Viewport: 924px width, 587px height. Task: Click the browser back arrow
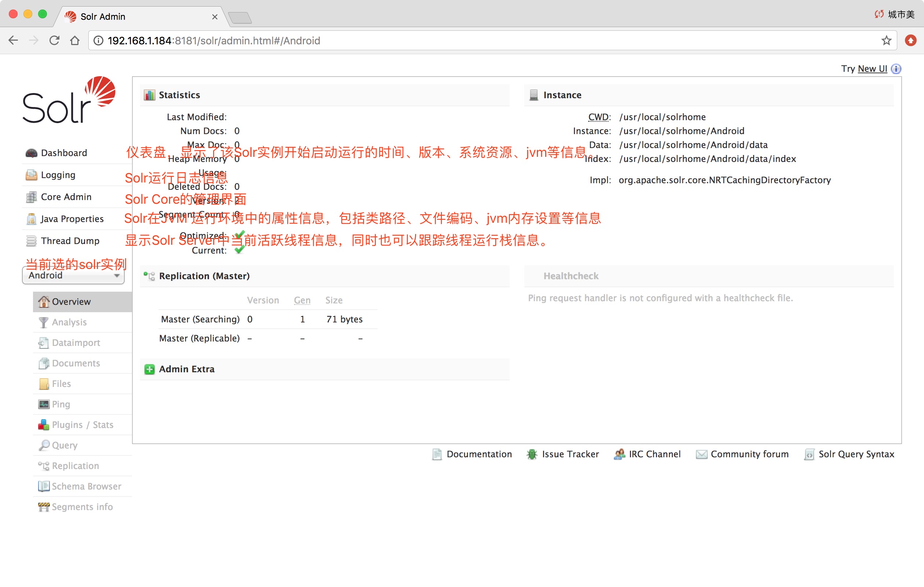tap(14, 40)
